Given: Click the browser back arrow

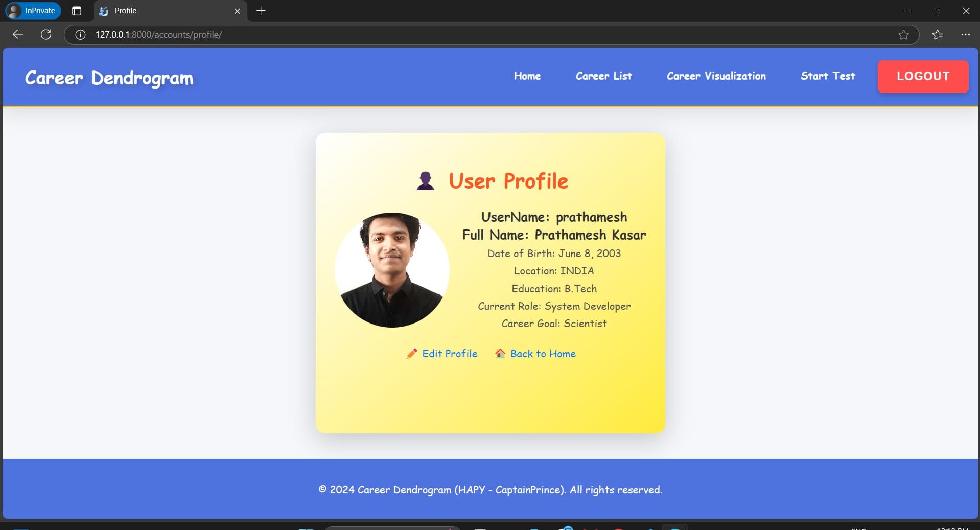Looking at the screenshot, I should pos(18,34).
